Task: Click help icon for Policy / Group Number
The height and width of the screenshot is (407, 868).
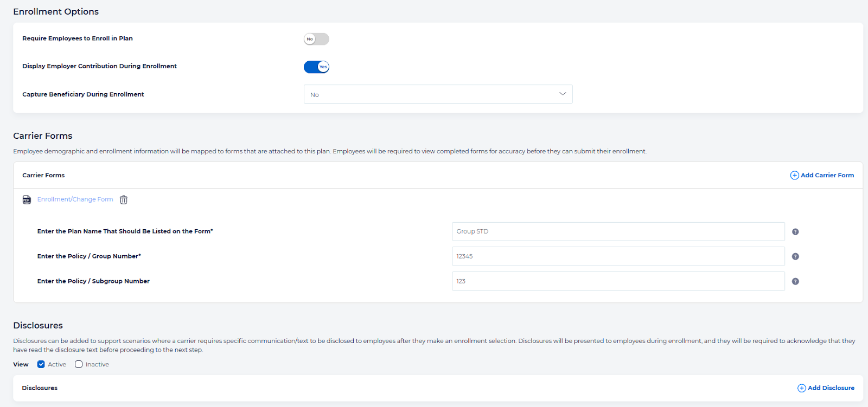Action: coord(795,256)
